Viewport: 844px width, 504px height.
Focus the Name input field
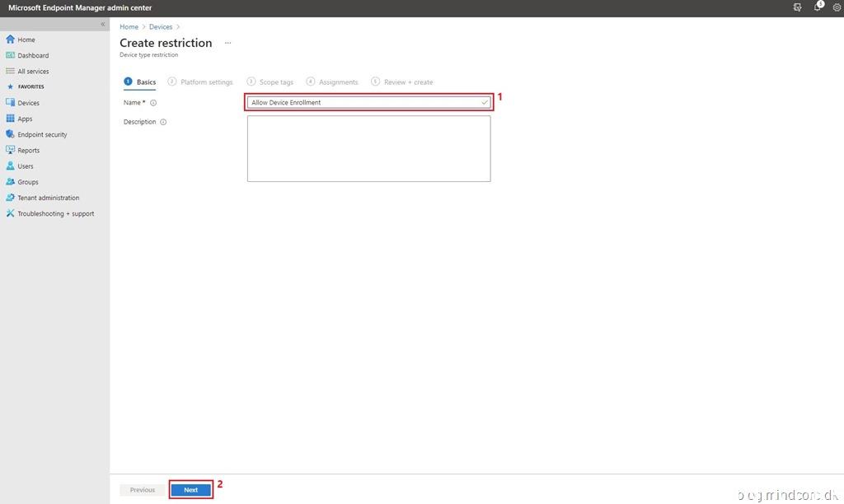(363, 102)
